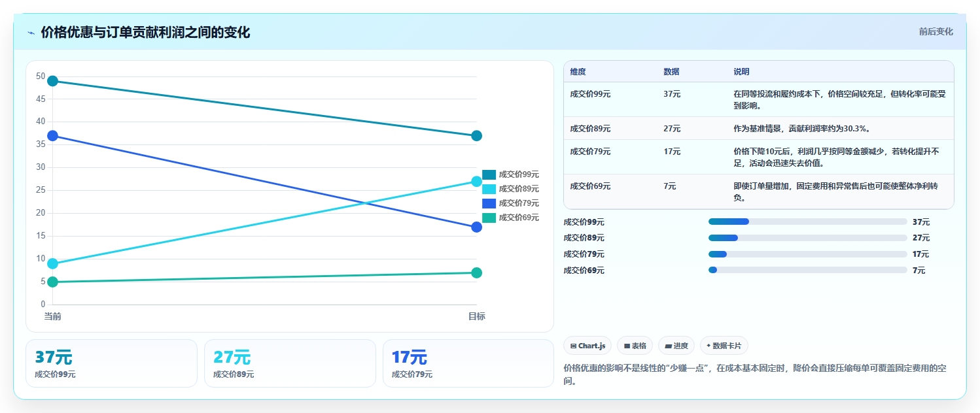Click the 成交价69元 legend label text
980x413 pixels.
click(519, 218)
